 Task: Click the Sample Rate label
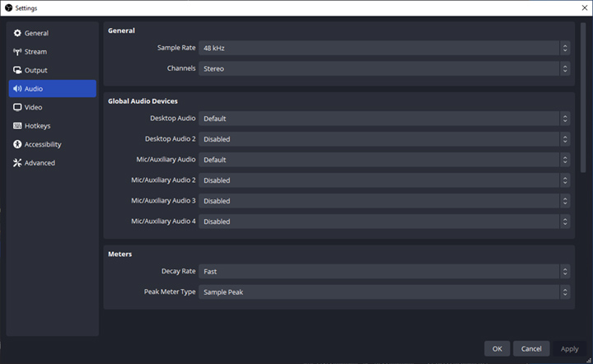click(176, 48)
